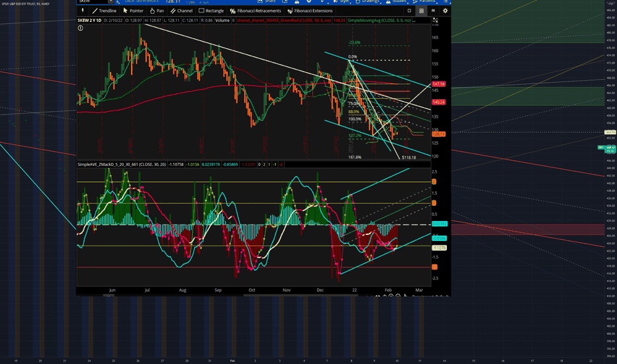Click the Dec label on time axis
The image size is (617, 364).
pyautogui.click(x=320, y=290)
